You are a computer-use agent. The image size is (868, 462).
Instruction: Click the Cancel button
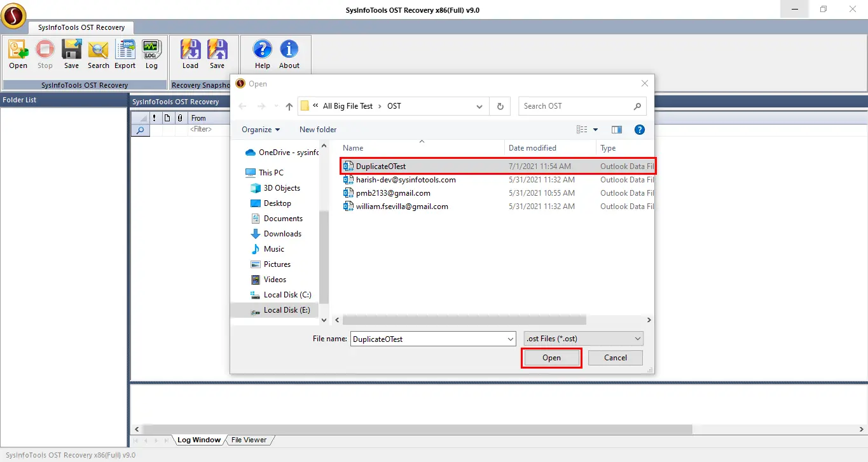(616, 358)
